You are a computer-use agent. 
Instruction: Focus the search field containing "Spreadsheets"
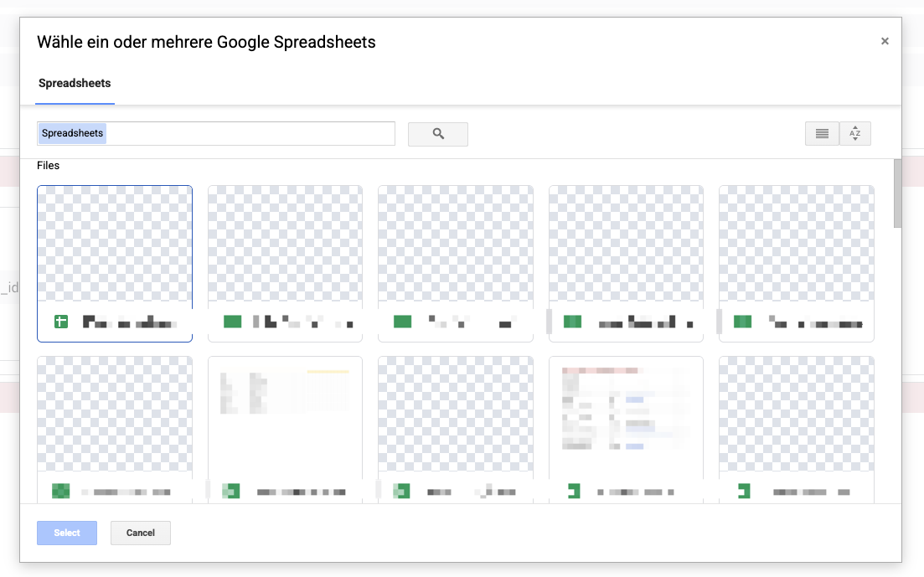(216, 134)
